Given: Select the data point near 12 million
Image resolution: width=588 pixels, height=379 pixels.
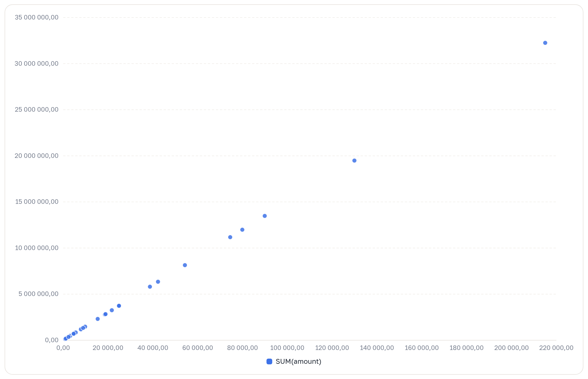Looking at the screenshot, I should click(x=242, y=230).
